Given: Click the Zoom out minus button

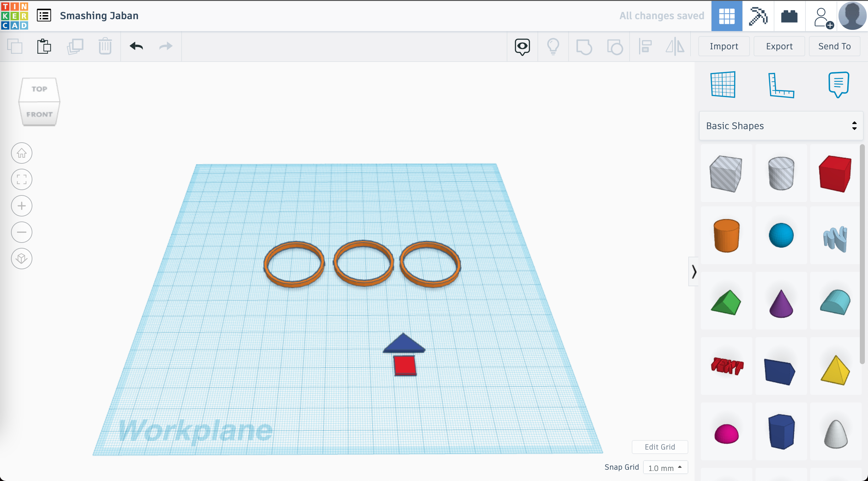Looking at the screenshot, I should pos(22,232).
